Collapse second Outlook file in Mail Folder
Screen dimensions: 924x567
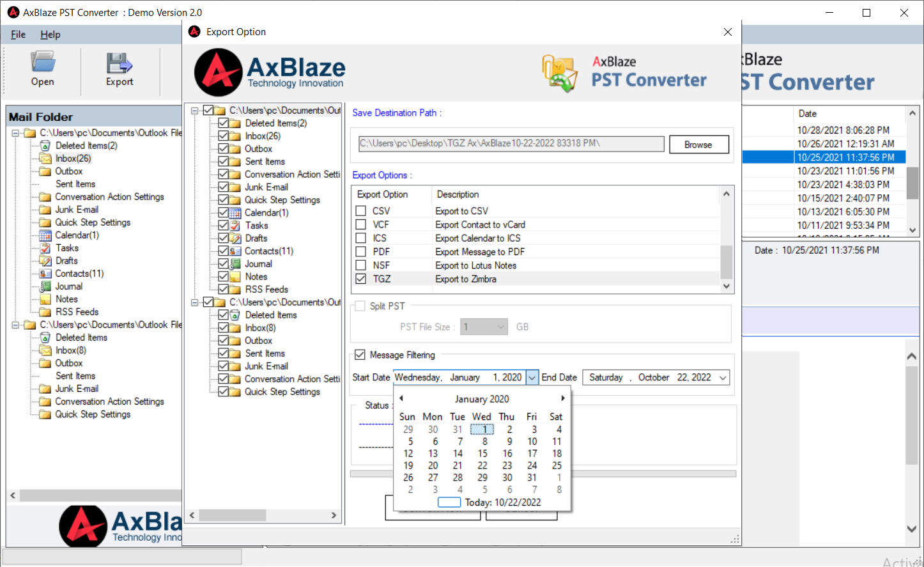click(x=15, y=325)
